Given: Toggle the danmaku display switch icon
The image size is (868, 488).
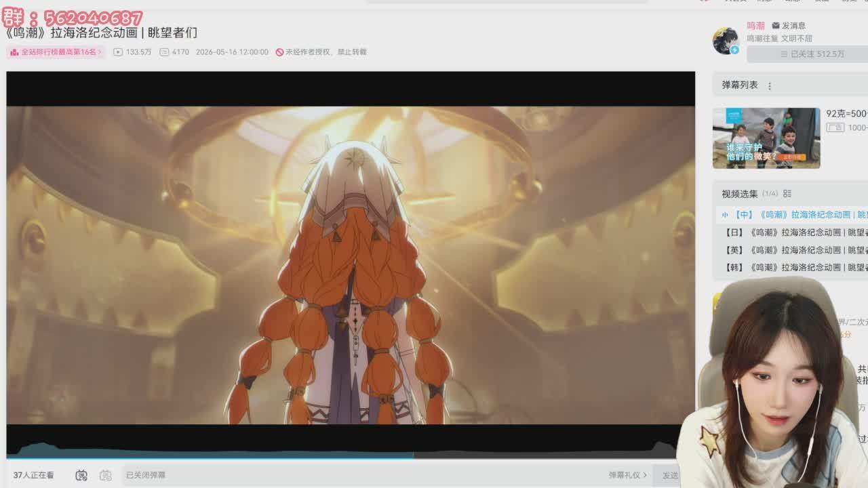Looking at the screenshot, I should pyautogui.click(x=81, y=475).
